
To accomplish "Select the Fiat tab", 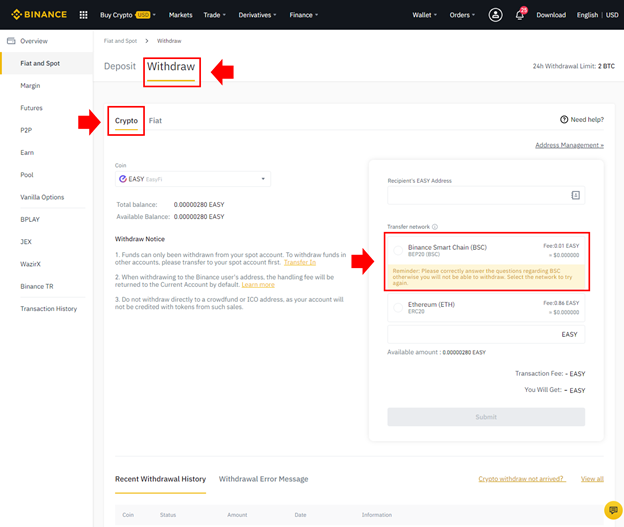I will [155, 121].
